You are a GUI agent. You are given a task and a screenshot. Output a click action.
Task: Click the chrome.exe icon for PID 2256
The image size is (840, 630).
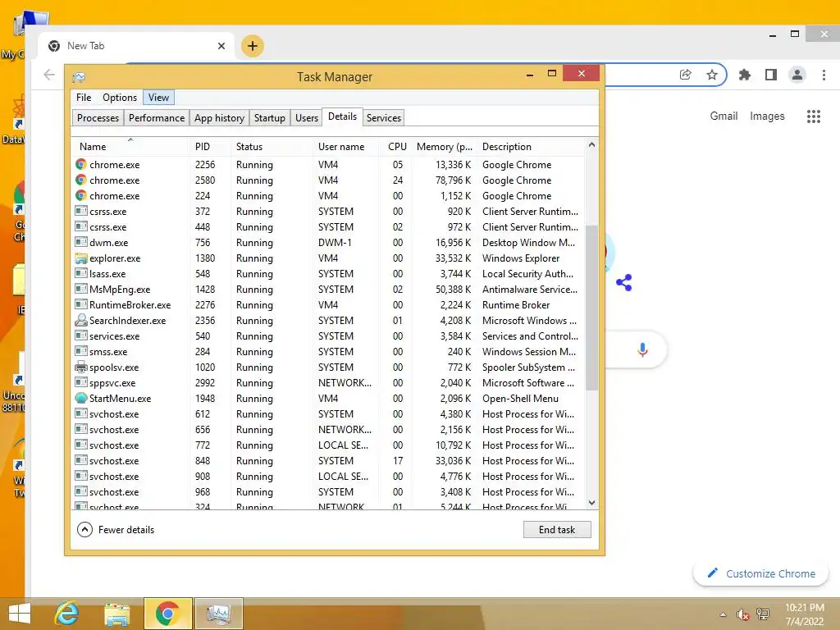pos(81,164)
